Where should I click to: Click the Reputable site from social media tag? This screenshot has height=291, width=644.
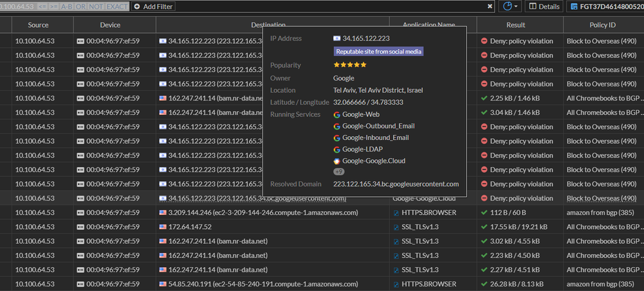click(x=378, y=52)
